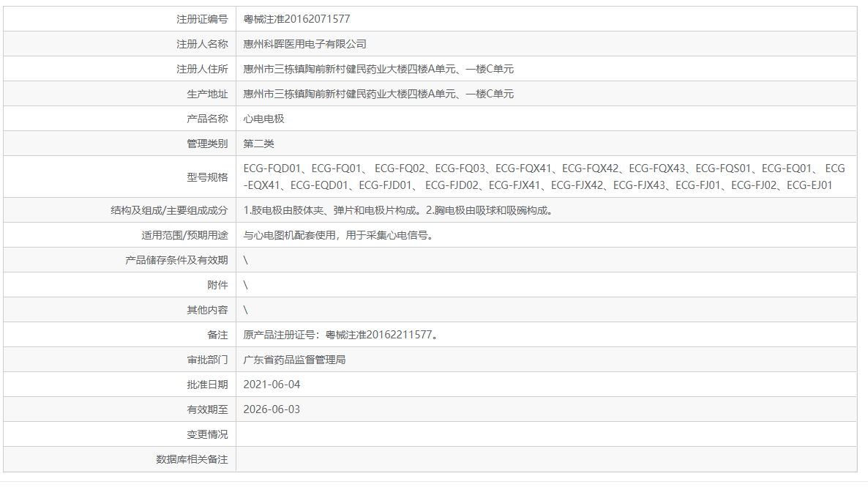Select the address text in the 生产地址 row
The height and width of the screenshot is (490, 868).
click(378, 94)
